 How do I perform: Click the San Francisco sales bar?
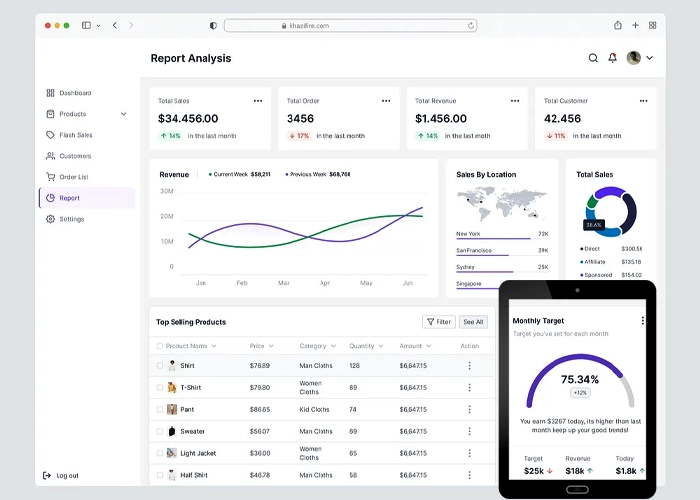(x=502, y=255)
